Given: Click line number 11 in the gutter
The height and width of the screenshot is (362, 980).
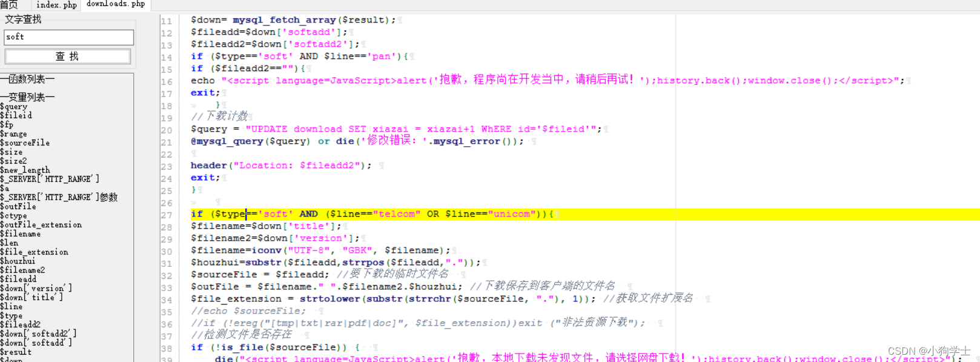Looking at the screenshot, I should tap(167, 21).
